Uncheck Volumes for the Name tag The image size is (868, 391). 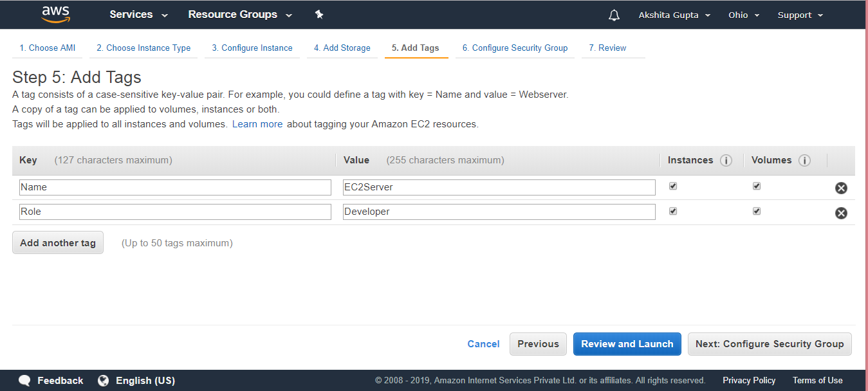coord(757,186)
